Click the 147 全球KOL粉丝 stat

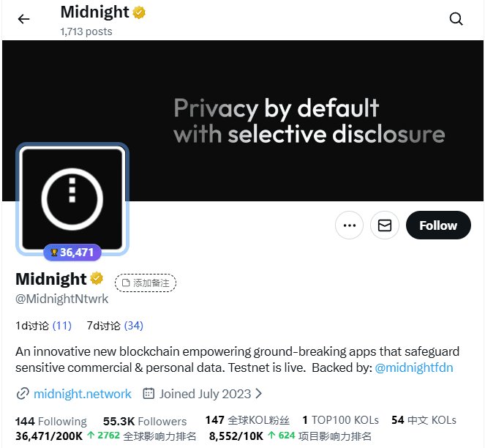[247, 420]
